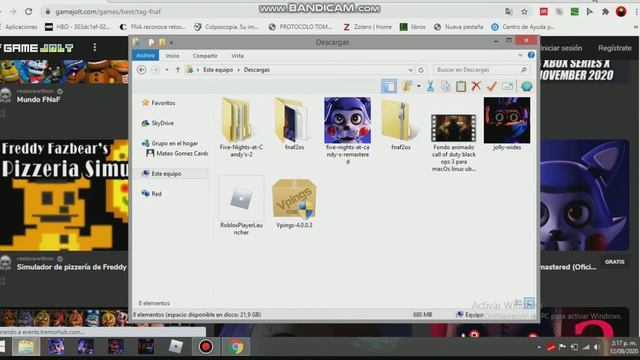The width and height of the screenshot is (640, 360).
Task: Click the Rename icon in the toolbar
Action: click(x=507, y=86)
